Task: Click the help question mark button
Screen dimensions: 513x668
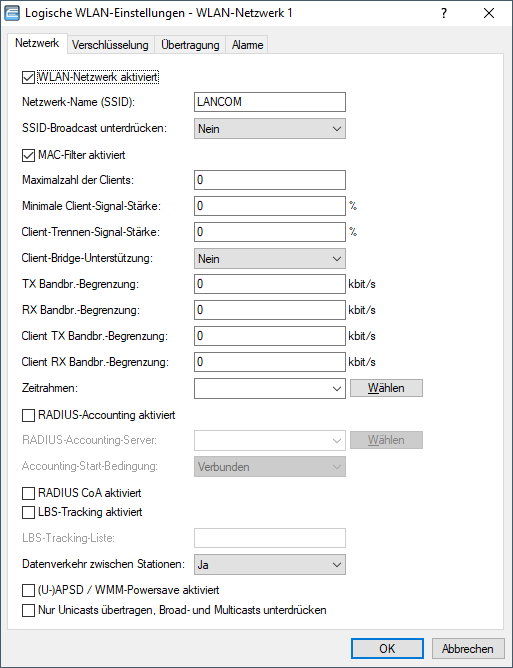Action: click(444, 13)
